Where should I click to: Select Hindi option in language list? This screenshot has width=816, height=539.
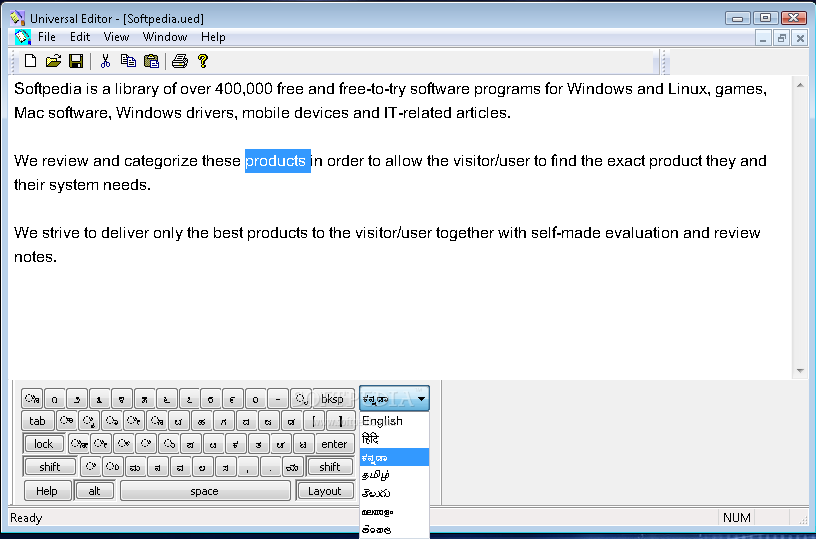pos(394,439)
